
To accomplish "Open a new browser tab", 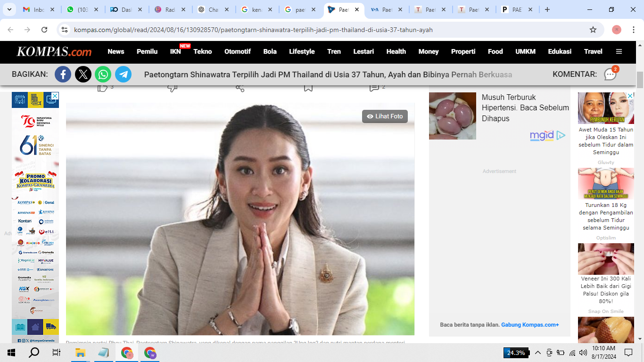I will [547, 9].
